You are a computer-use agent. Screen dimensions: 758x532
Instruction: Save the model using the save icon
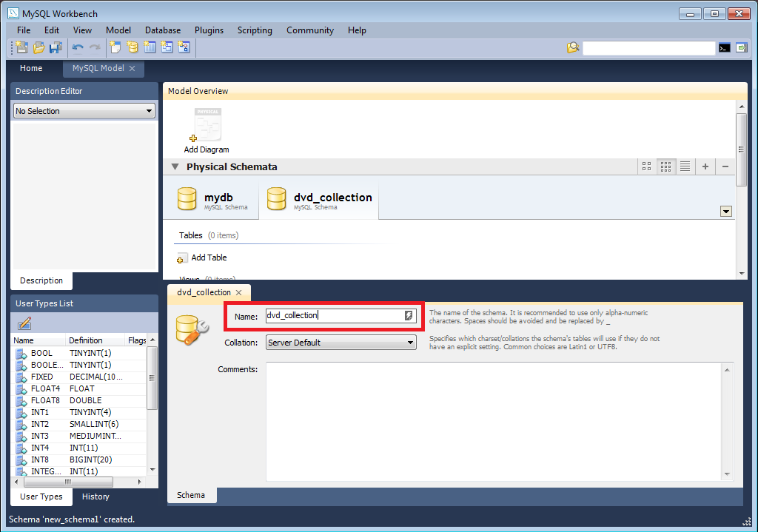point(56,47)
